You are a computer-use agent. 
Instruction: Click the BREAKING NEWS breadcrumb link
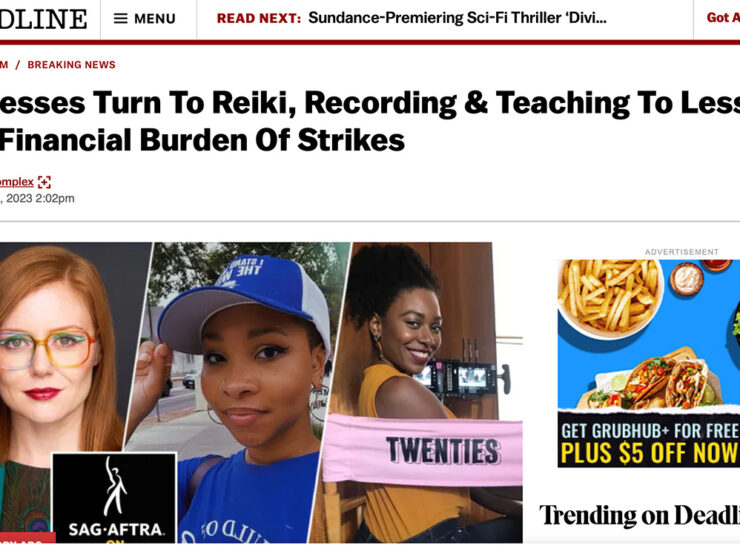pyautogui.click(x=71, y=65)
